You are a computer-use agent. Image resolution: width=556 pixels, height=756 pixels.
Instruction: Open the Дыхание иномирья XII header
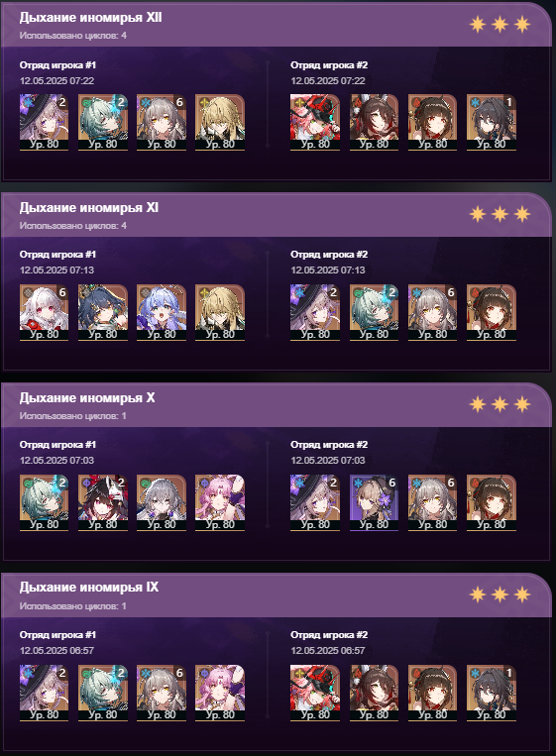tap(276, 25)
